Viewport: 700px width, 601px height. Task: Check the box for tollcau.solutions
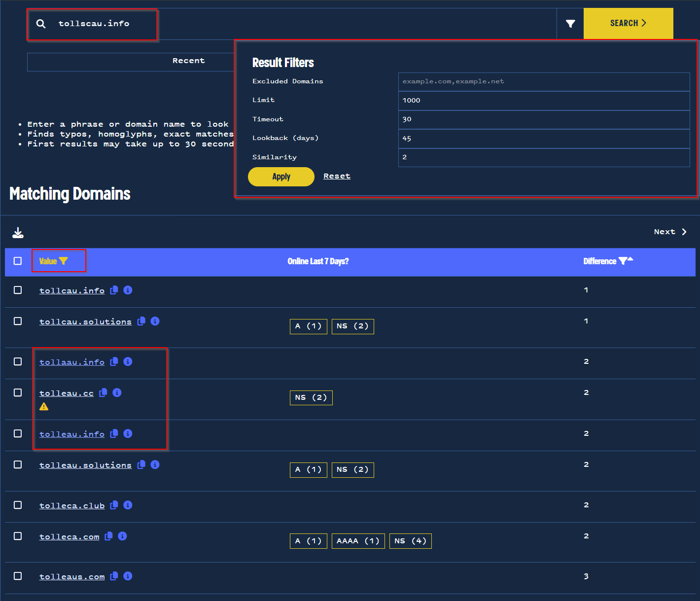(18, 321)
